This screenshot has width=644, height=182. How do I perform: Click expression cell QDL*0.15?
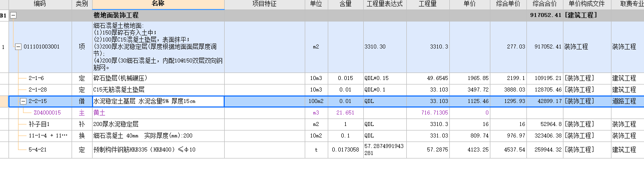(384, 78)
